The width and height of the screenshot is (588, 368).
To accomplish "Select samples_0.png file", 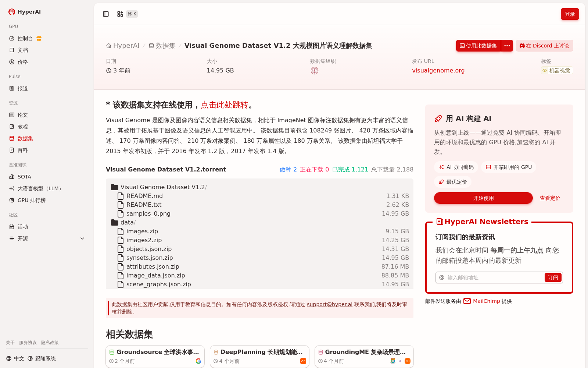I will click(148, 213).
